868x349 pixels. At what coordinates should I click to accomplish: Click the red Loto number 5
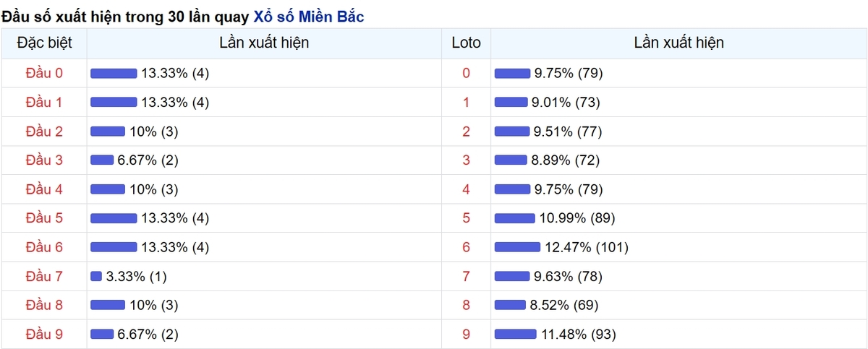click(466, 218)
